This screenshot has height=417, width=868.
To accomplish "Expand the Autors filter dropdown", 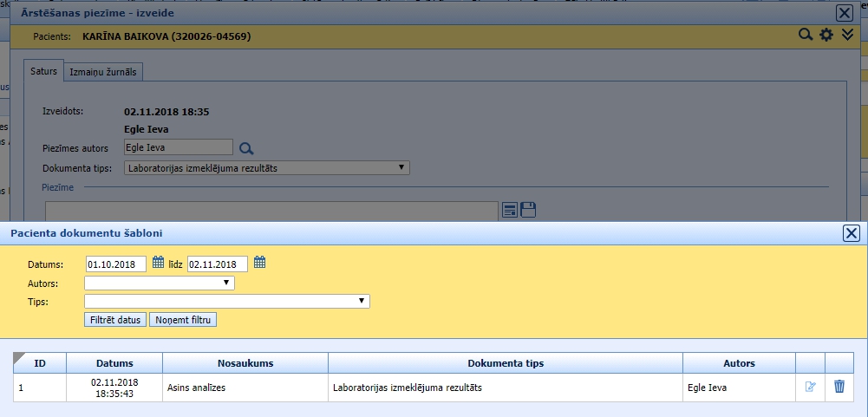I will tap(160, 283).
